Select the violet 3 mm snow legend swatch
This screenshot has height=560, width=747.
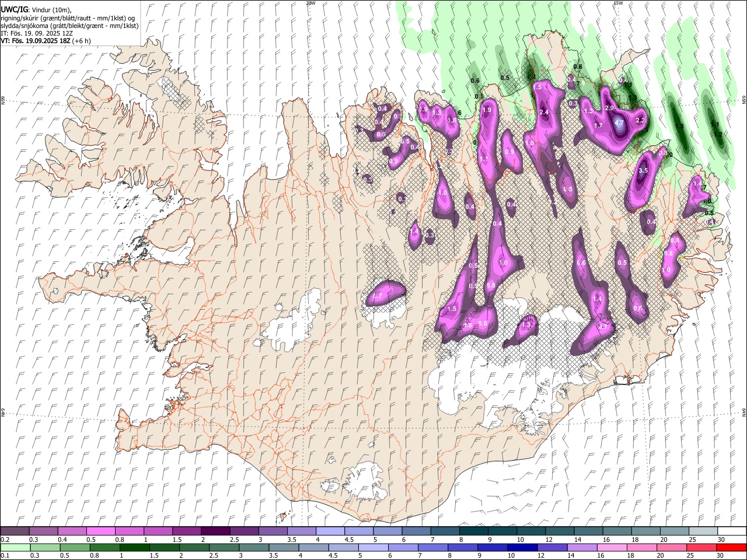pyautogui.click(x=273, y=531)
